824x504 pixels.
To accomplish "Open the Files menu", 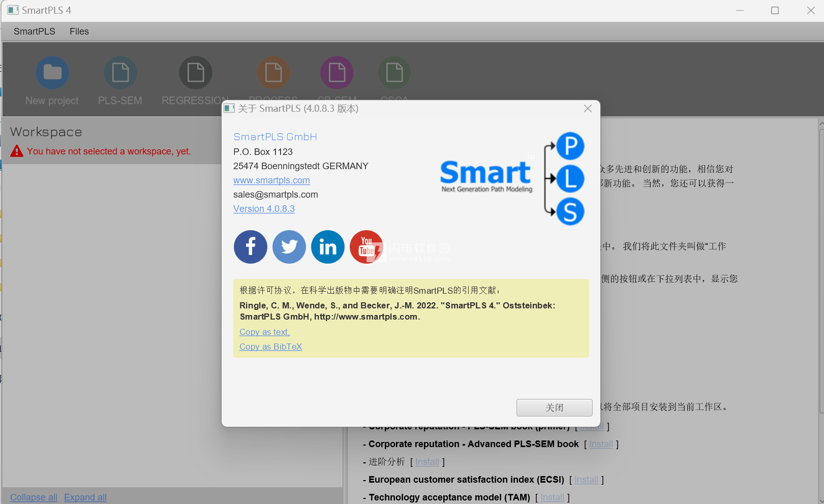I will coord(79,31).
